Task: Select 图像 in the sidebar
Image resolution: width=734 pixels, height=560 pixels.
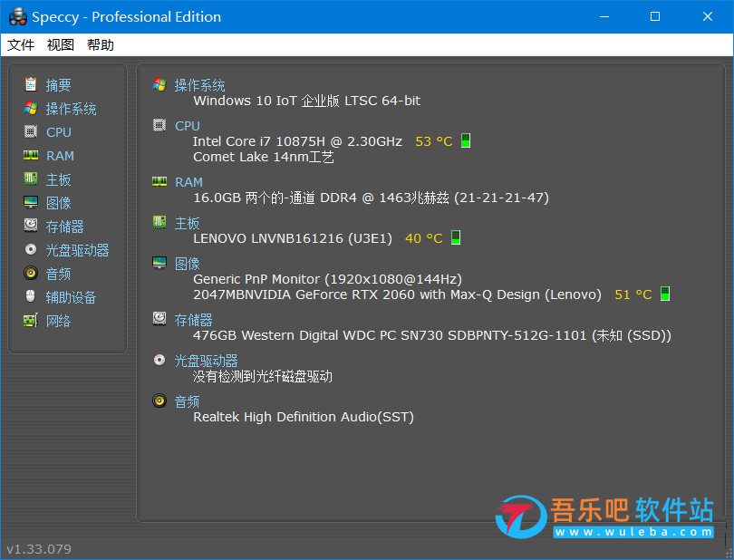Action: [x=59, y=203]
